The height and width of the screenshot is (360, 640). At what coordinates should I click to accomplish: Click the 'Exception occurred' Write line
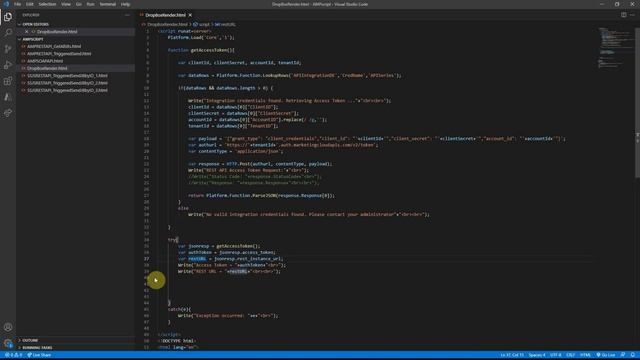click(x=228, y=316)
